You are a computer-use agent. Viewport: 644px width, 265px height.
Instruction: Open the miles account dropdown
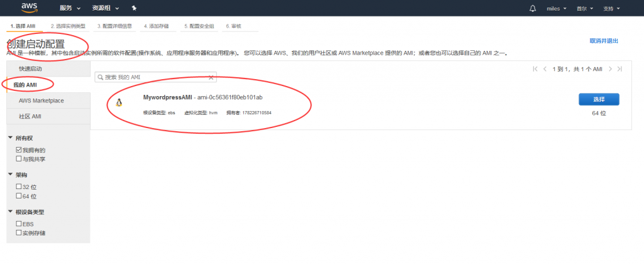(557, 9)
